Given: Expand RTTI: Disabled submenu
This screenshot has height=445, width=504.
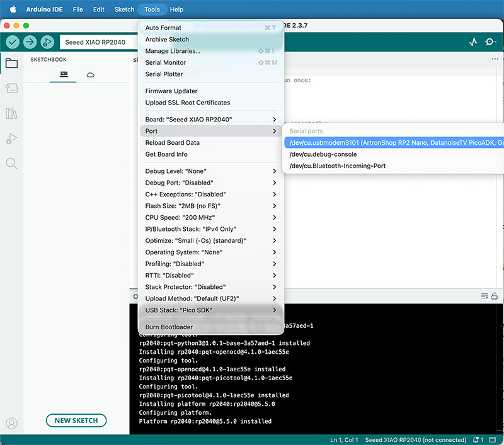Looking at the screenshot, I should [211, 275].
